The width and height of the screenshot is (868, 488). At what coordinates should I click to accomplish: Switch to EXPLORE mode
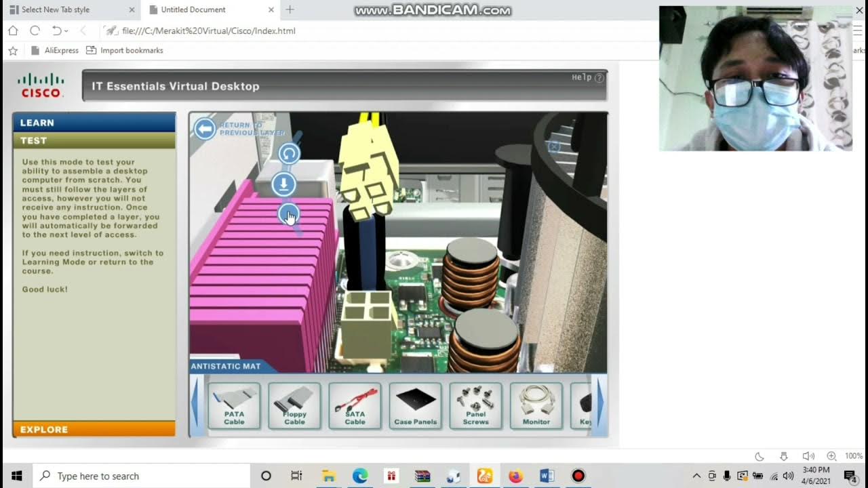coord(94,429)
